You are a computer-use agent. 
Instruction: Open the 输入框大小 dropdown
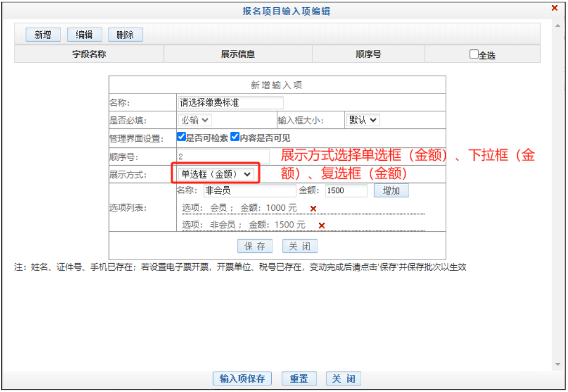click(363, 120)
